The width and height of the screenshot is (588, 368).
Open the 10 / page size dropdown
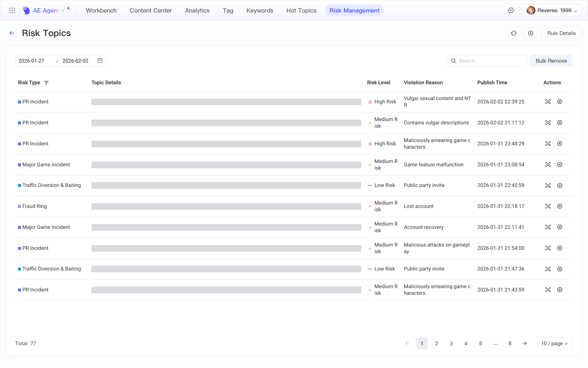[555, 343]
